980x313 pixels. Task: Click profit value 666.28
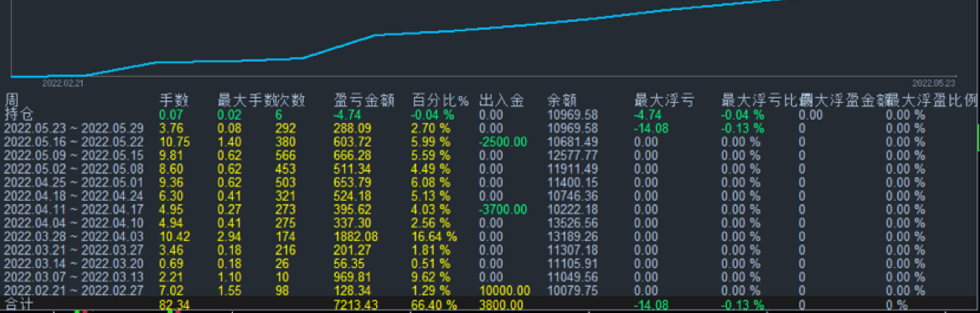pyautogui.click(x=353, y=156)
